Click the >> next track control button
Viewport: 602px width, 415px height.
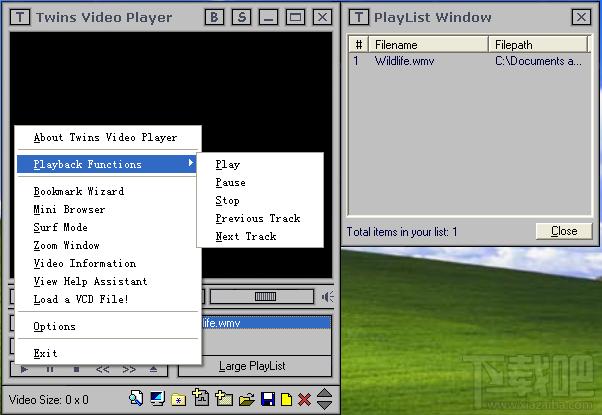pyautogui.click(x=129, y=369)
